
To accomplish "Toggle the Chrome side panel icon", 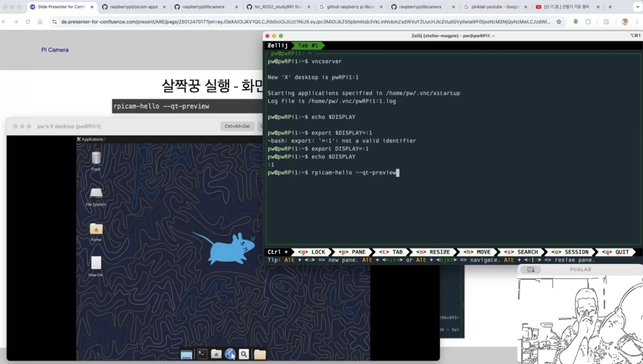I will pyautogui.click(x=606, y=22).
